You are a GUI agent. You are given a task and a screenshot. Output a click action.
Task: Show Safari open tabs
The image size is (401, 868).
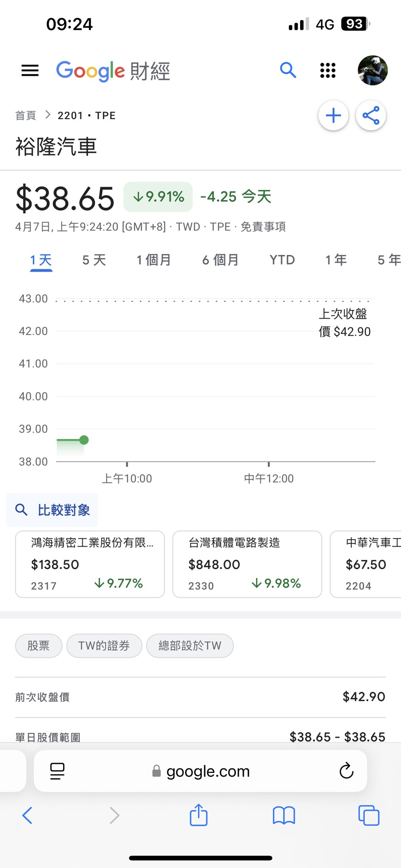coord(369,815)
